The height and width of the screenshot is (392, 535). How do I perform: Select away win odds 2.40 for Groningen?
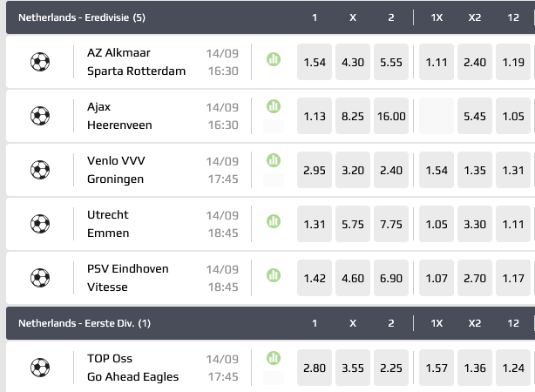391,170
